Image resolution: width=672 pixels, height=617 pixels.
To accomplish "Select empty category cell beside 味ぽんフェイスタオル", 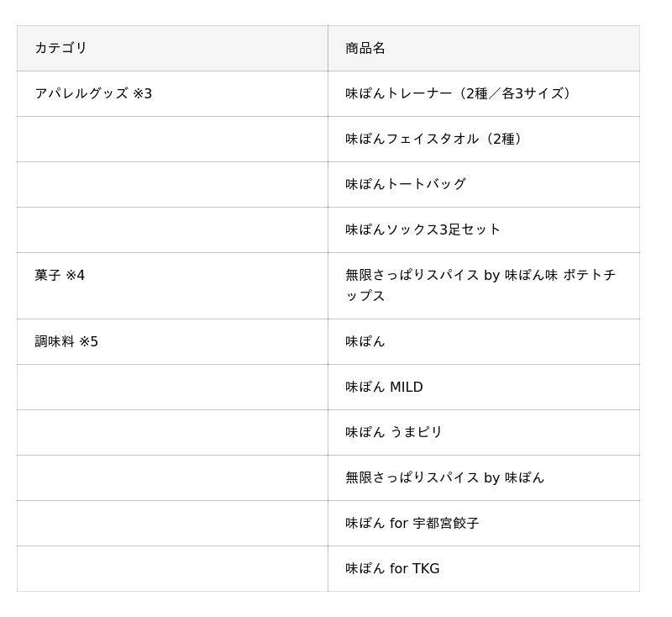I will pos(172,139).
